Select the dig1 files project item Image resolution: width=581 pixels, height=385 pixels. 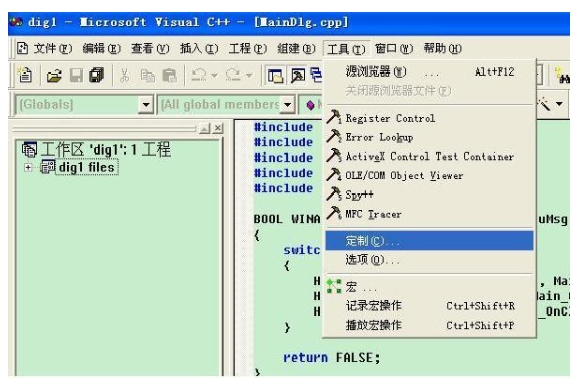tap(86, 167)
